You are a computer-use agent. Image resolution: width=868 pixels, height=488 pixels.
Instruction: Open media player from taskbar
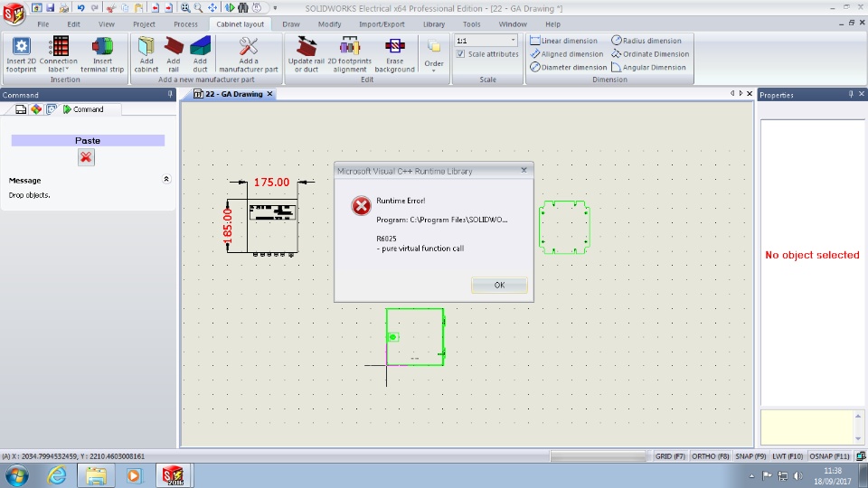point(134,476)
